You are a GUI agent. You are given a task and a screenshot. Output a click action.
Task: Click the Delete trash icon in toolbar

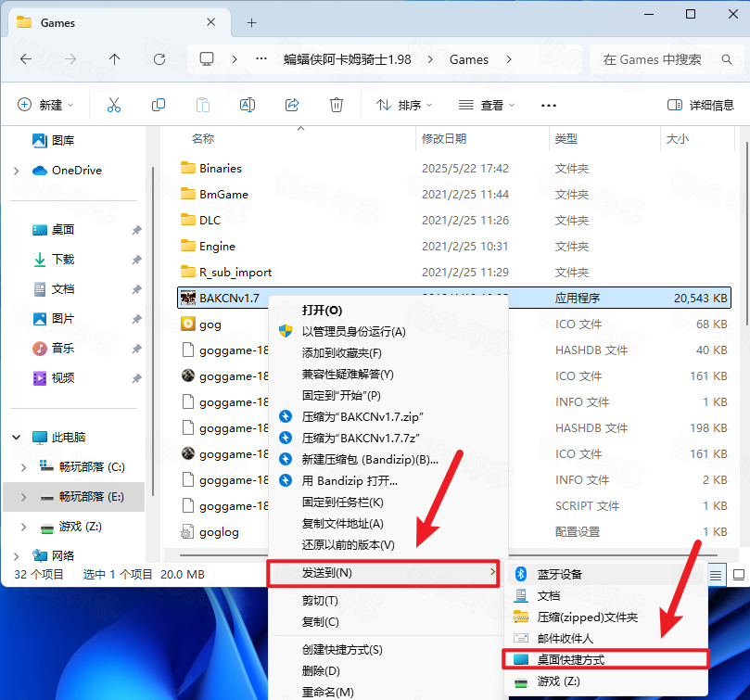(x=337, y=105)
